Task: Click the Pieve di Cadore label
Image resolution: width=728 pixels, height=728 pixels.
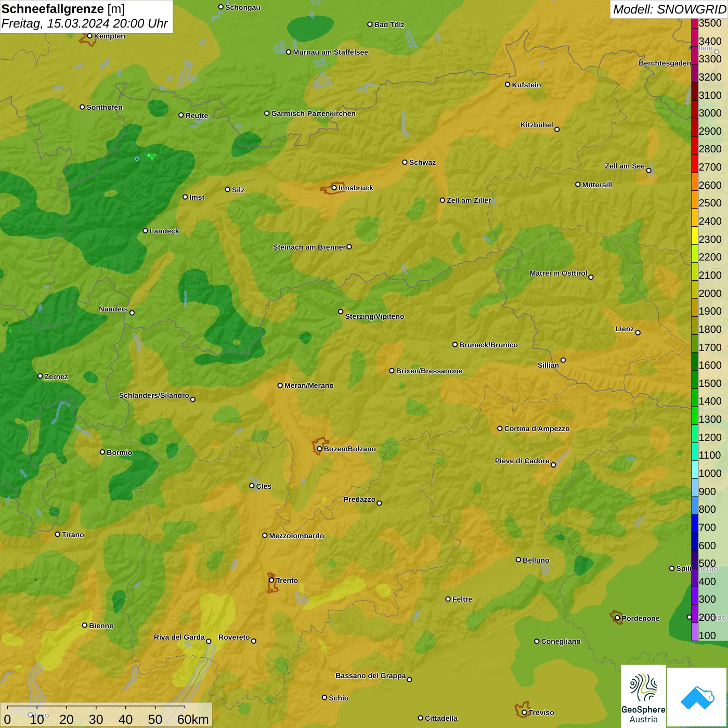Action: click(x=522, y=461)
